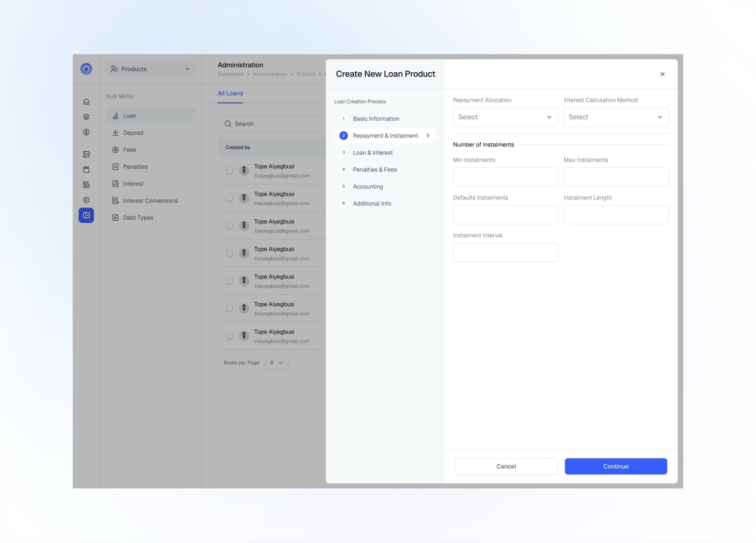Viewport: 756px width, 543px height.
Task: Click the Interest chart icon in sub menu
Action: click(115, 184)
